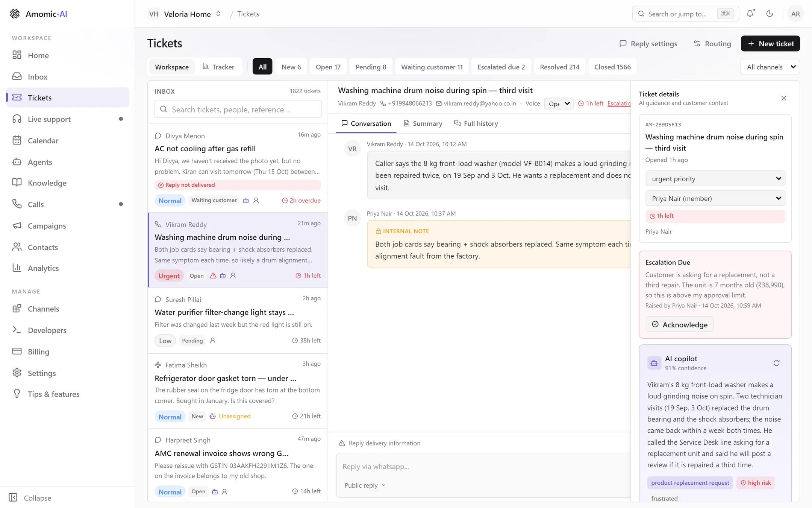Open Calls from sidebar
The height and width of the screenshot is (508, 812).
pos(68,204)
